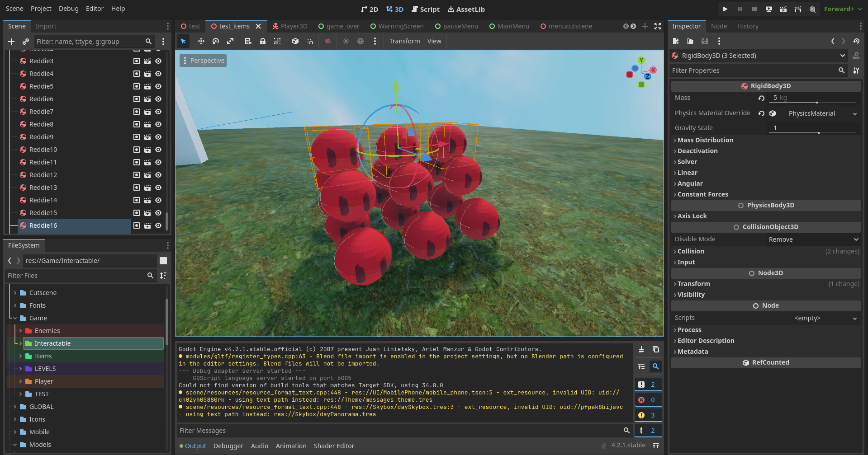Run the project with the play button

point(725,9)
